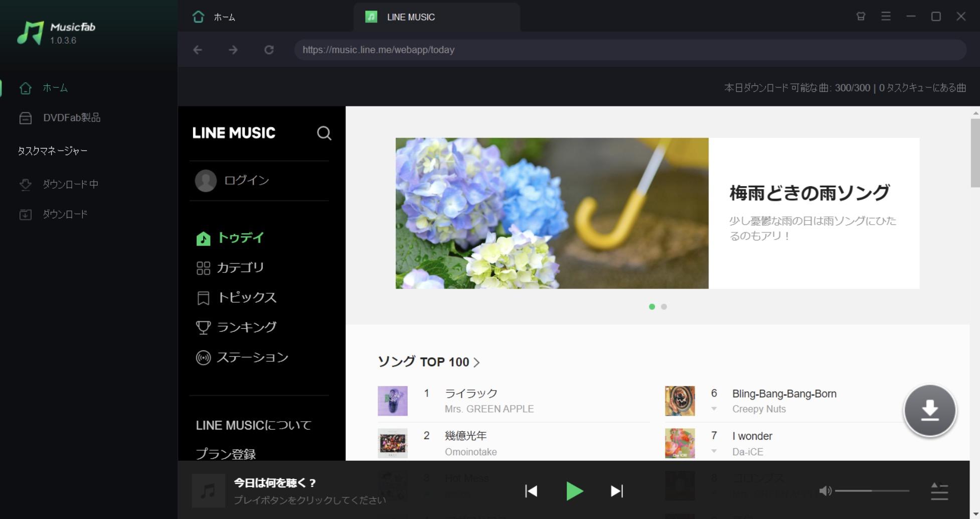Viewport: 980px width, 519px height.
Task: Go forward with the forward arrow
Action: (x=233, y=50)
